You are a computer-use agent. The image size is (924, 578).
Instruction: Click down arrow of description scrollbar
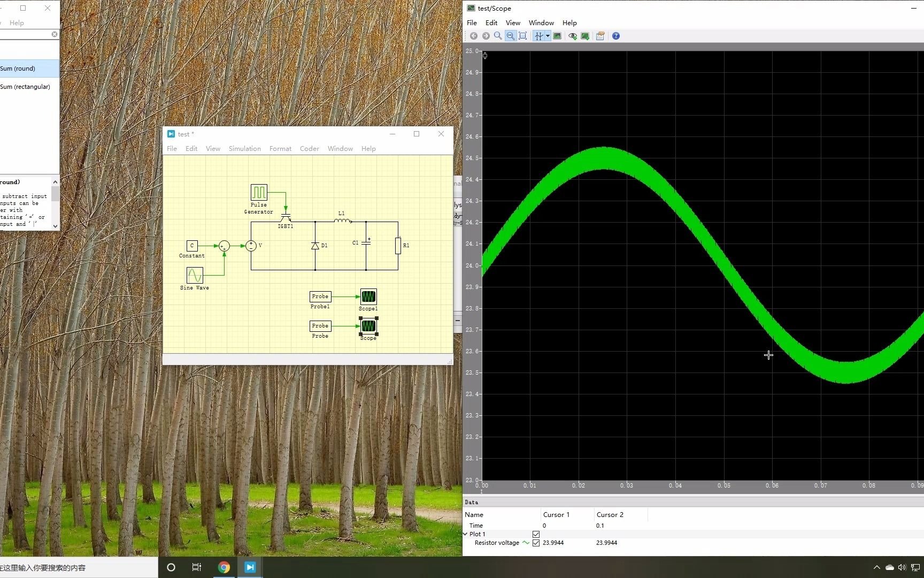[x=55, y=226]
